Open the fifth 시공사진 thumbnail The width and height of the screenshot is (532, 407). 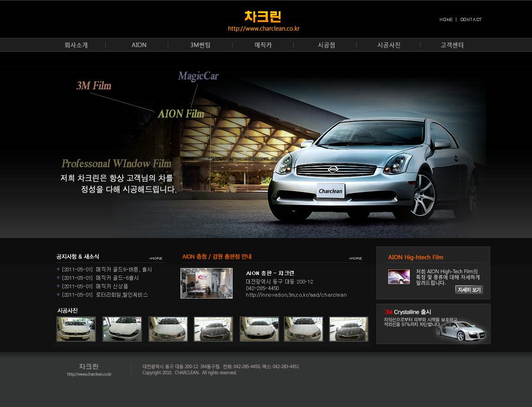(x=259, y=329)
